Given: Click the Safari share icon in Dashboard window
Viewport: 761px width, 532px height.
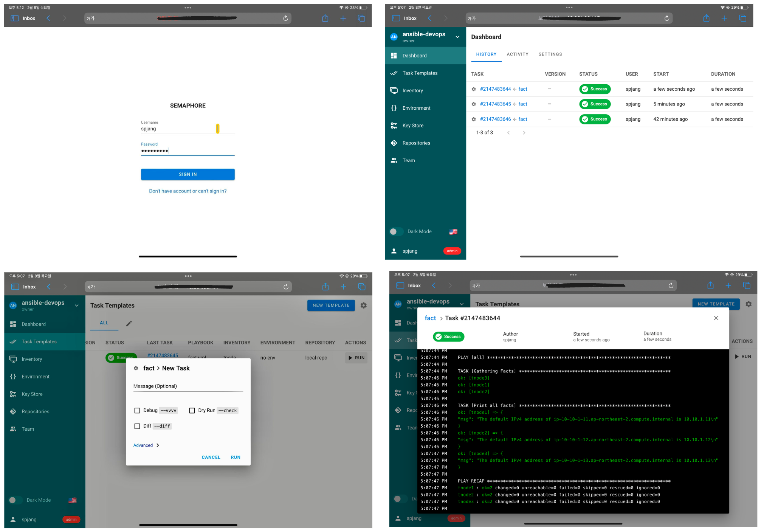Looking at the screenshot, I should pyautogui.click(x=706, y=18).
